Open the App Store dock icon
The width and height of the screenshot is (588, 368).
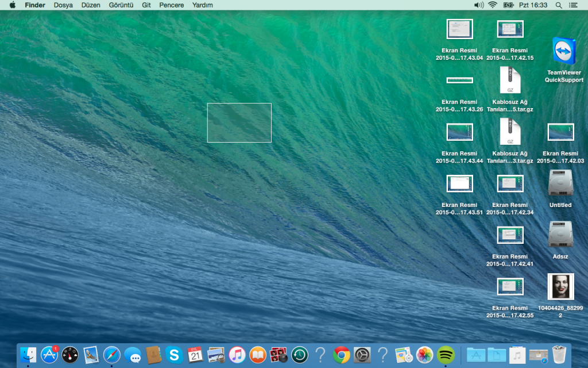[x=49, y=355]
